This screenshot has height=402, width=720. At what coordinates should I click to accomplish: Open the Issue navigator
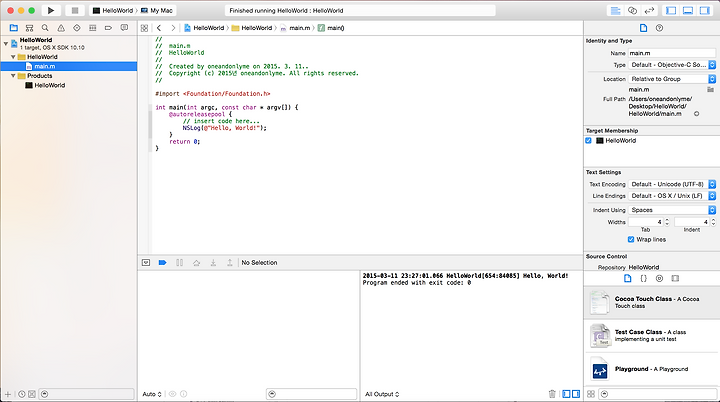(61, 28)
